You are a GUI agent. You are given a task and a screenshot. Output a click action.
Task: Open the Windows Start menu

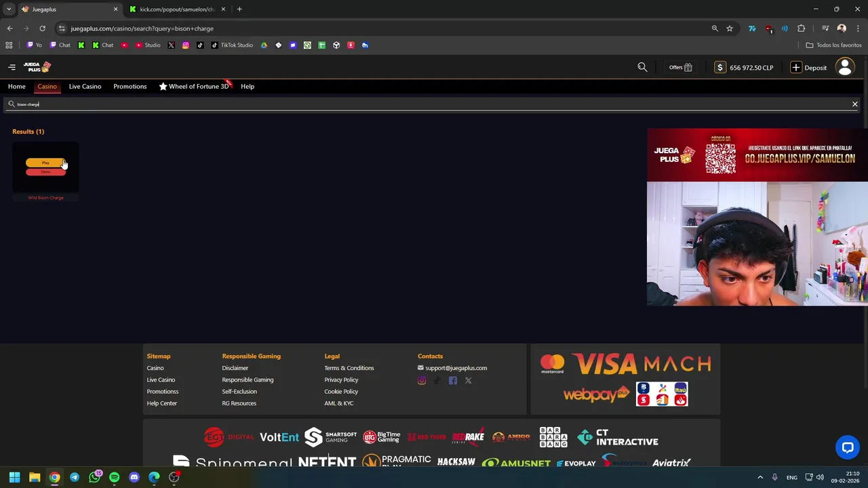tap(14, 477)
